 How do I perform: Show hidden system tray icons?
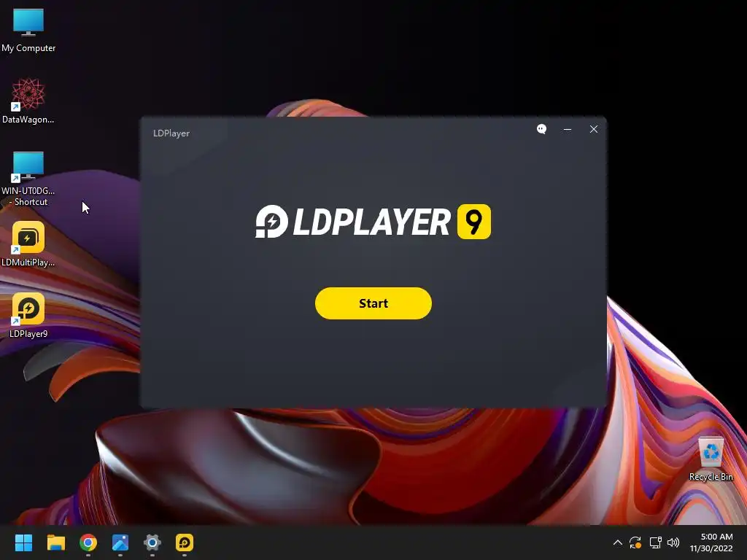click(x=617, y=542)
